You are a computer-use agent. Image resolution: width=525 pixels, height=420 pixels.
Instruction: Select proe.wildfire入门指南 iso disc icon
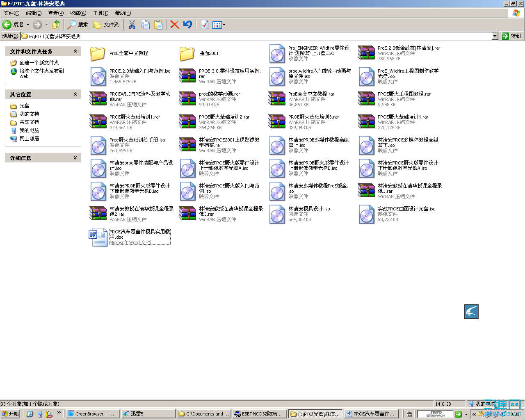pyautogui.click(x=277, y=76)
